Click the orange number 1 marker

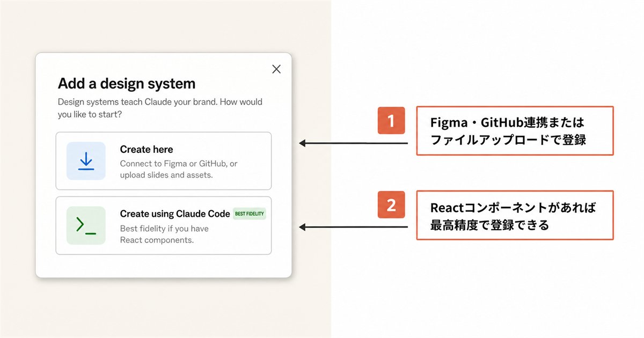coord(391,120)
